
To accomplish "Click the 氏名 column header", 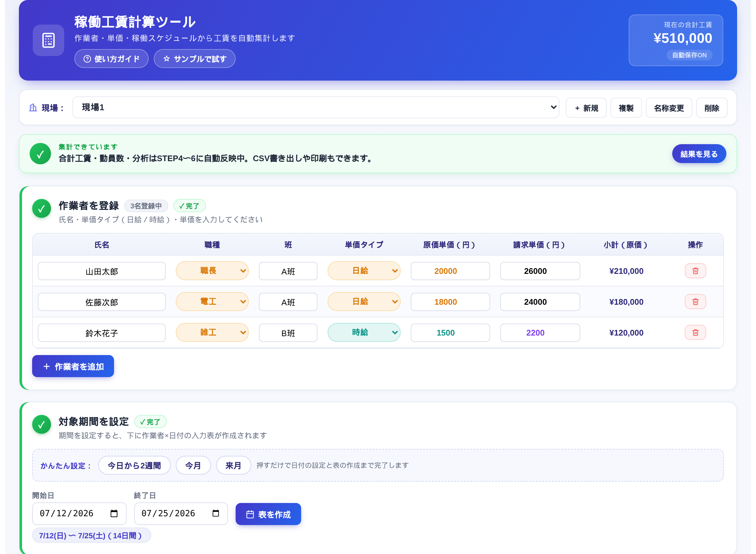I will 102,245.
